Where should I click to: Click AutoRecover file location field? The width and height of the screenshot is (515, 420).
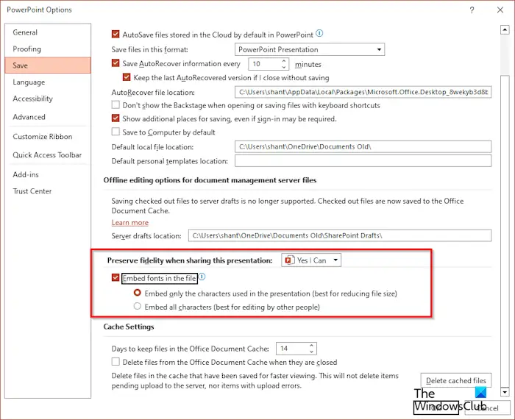pyautogui.click(x=363, y=92)
